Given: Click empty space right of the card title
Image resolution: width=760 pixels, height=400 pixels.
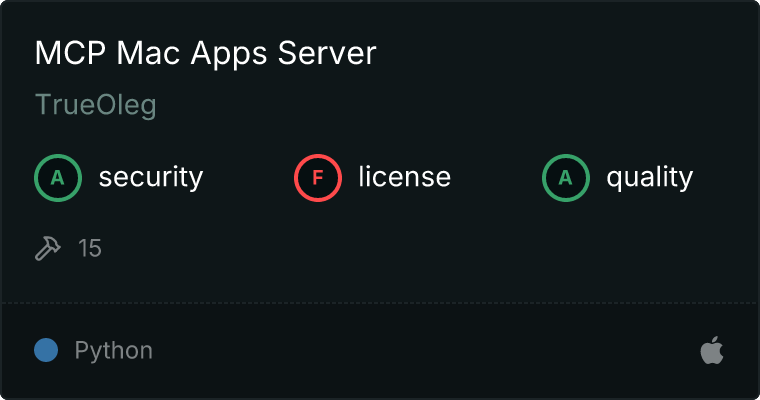Looking at the screenshot, I should click(560, 54).
